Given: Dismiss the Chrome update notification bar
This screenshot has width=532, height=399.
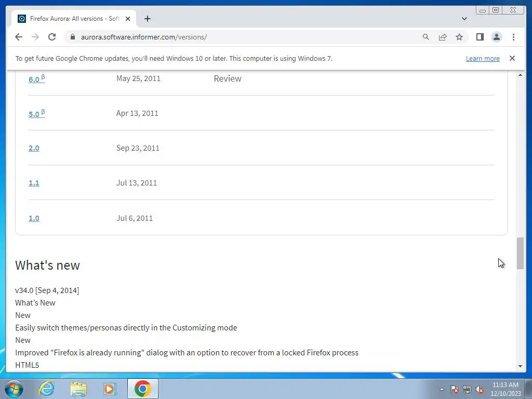Looking at the screenshot, I should click(512, 58).
